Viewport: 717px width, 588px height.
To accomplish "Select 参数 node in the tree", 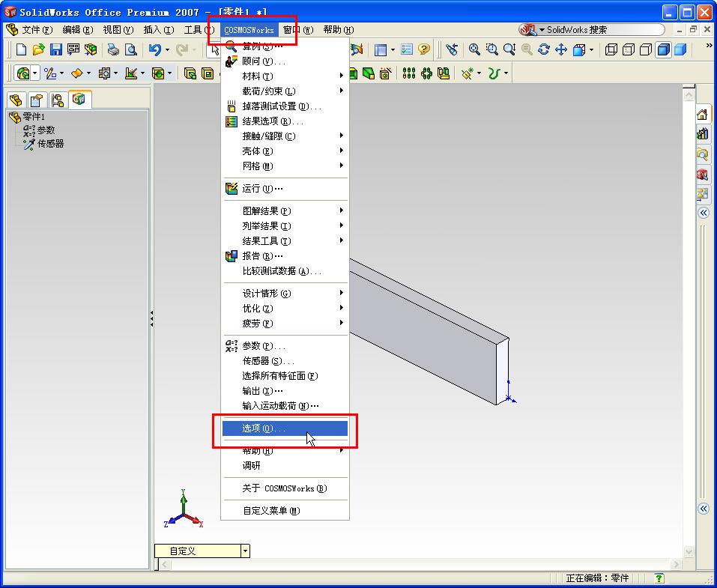I will click(x=39, y=130).
